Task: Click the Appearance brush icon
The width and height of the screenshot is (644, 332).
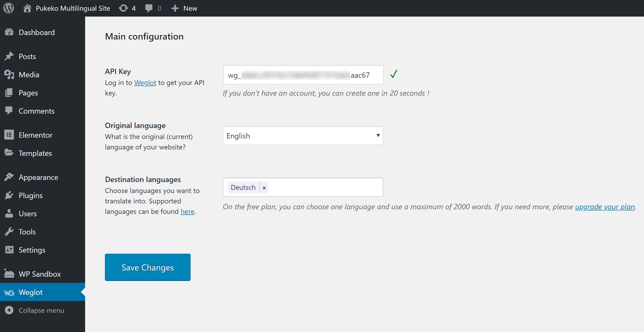Action: click(x=9, y=177)
